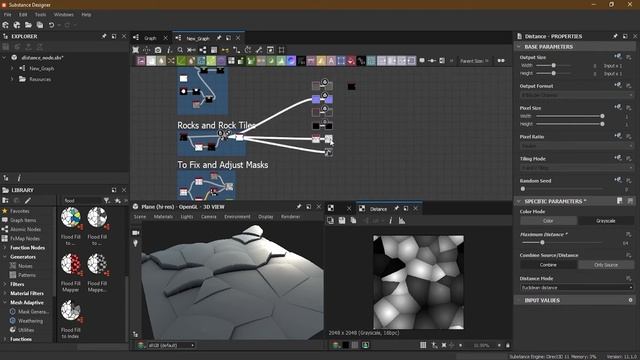Screen dimensions: 640x360
Task: Add a node using the purple toolbar icon
Action: coord(221,61)
